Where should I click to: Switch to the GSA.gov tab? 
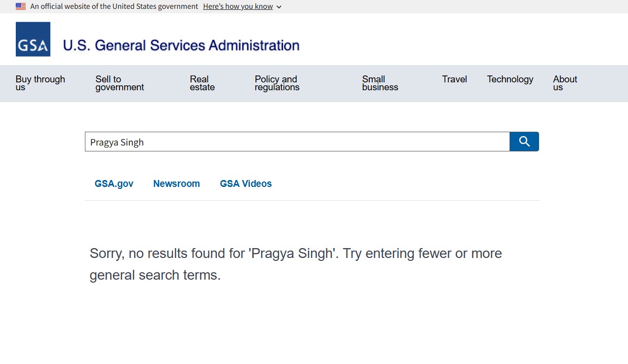click(114, 183)
